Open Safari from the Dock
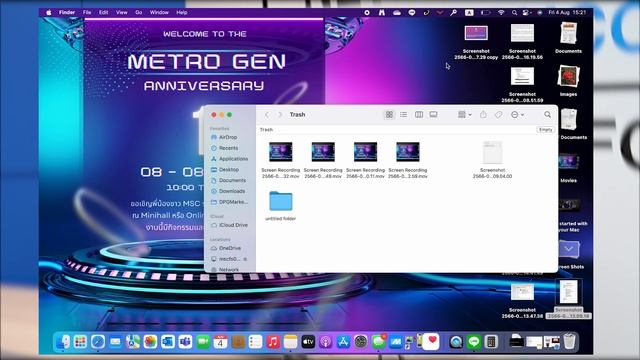 coord(98,342)
